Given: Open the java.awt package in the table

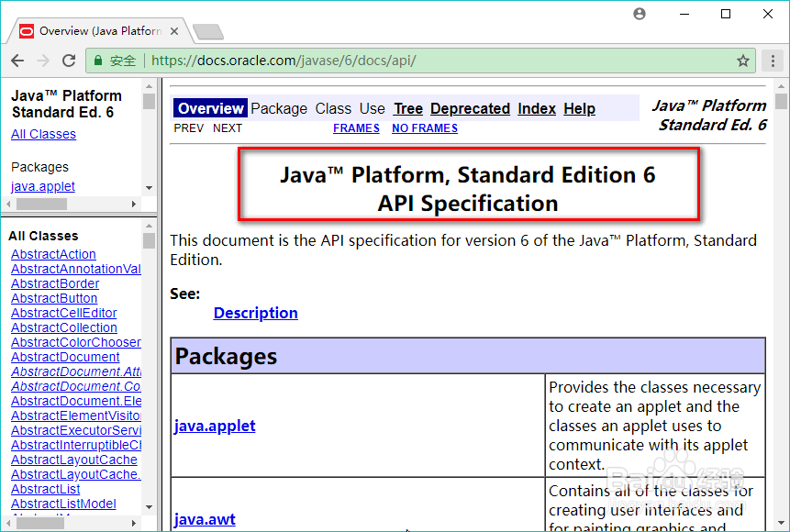Looking at the screenshot, I should pyautogui.click(x=205, y=519).
